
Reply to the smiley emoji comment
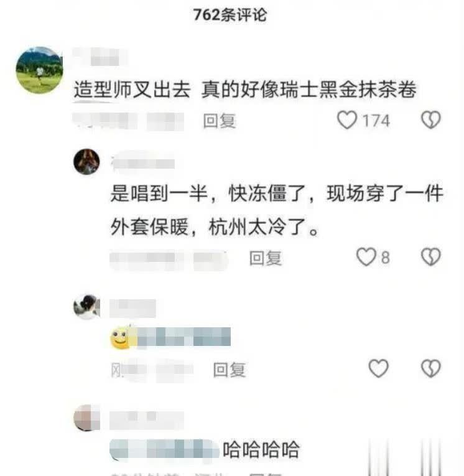pos(230,370)
